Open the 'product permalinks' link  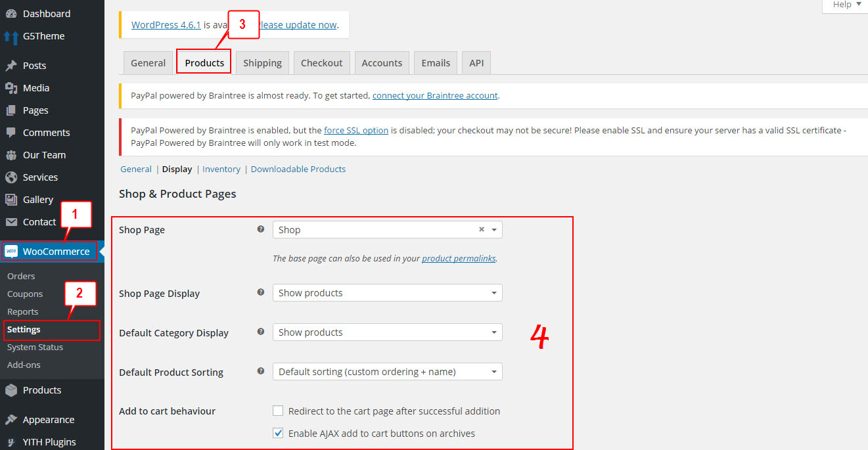tap(459, 258)
